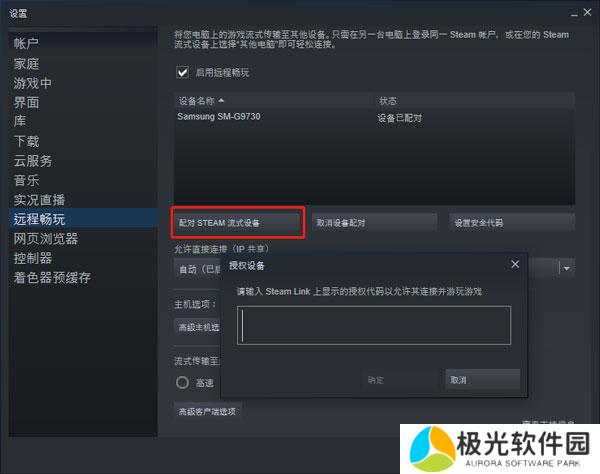Select the 高速 radio button
The height and width of the screenshot is (474, 600).
pyautogui.click(x=182, y=382)
